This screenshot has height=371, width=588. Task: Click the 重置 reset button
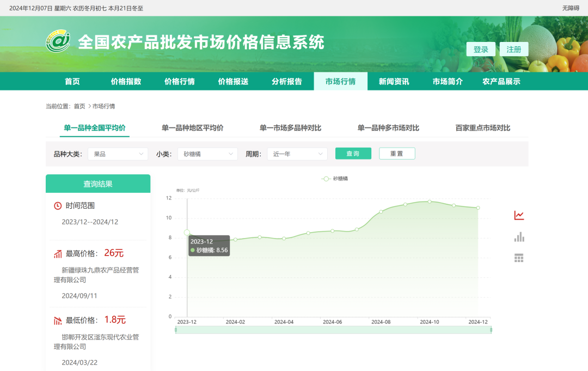[x=397, y=154]
